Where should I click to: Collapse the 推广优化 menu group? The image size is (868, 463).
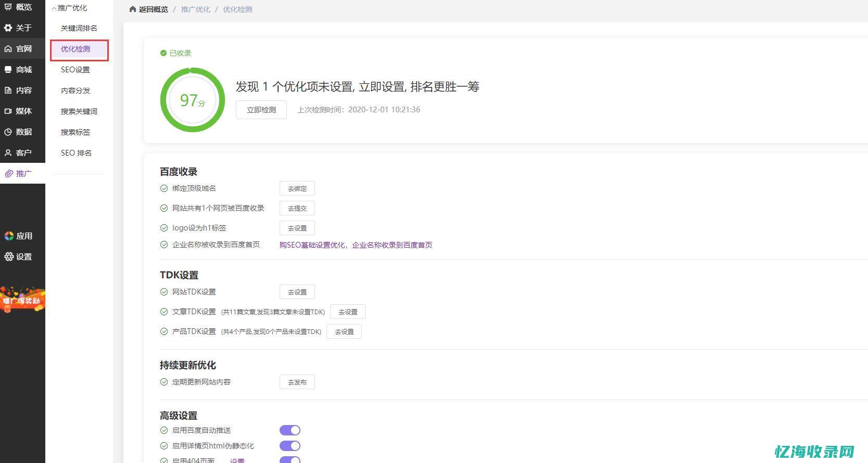pos(69,8)
